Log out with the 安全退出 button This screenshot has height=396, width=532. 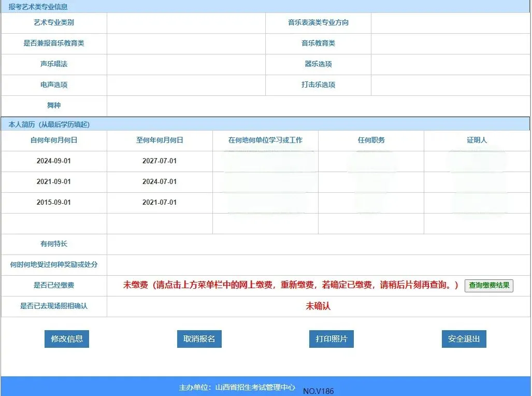point(464,338)
